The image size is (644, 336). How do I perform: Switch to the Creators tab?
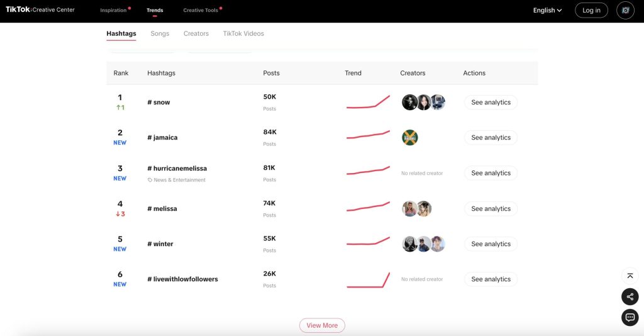[x=196, y=34]
